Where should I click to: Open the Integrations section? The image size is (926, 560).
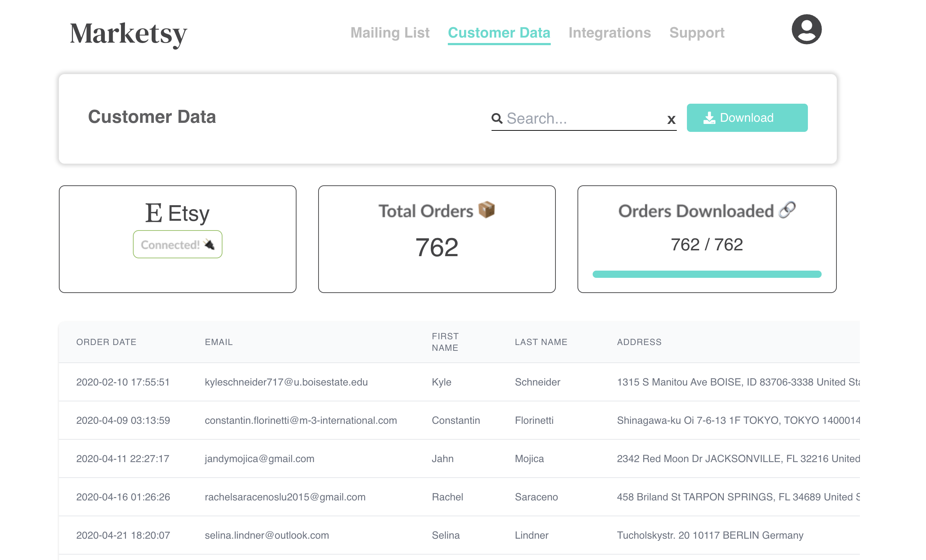pos(609,33)
